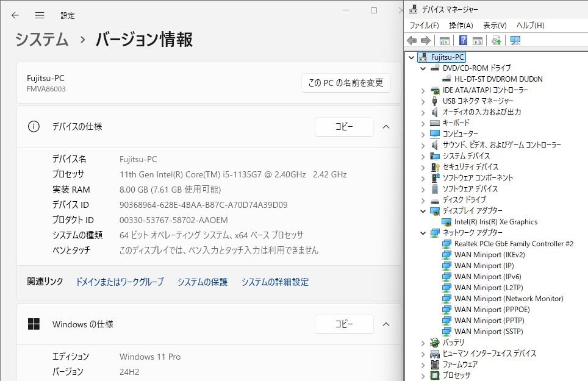Open 表示(V) menu
Screen dimensions: 588x381
(x=495, y=26)
